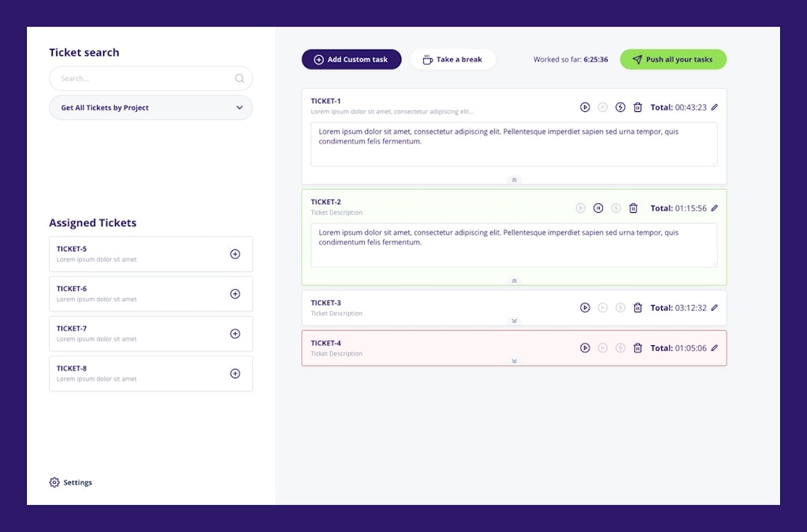This screenshot has height=532, width=807.
Task: Click the Ticket search heading
Action: pyautogui.click(x=84, y=53)
